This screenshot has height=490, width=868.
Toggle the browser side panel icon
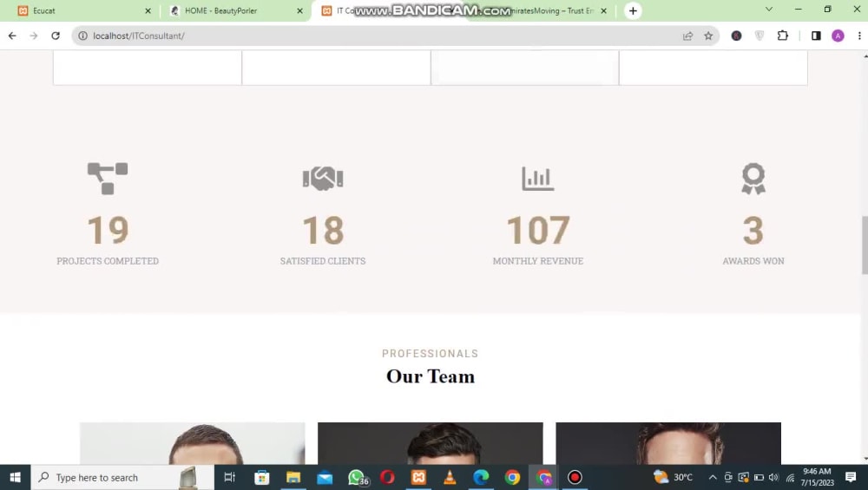[x=816, y=36]
